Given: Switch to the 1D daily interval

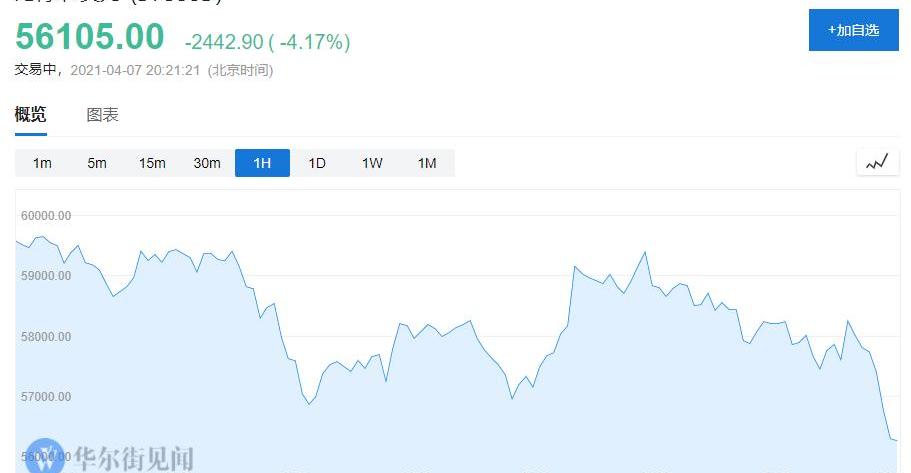Looking at the screenshot, I should click(x=317, y=163).
